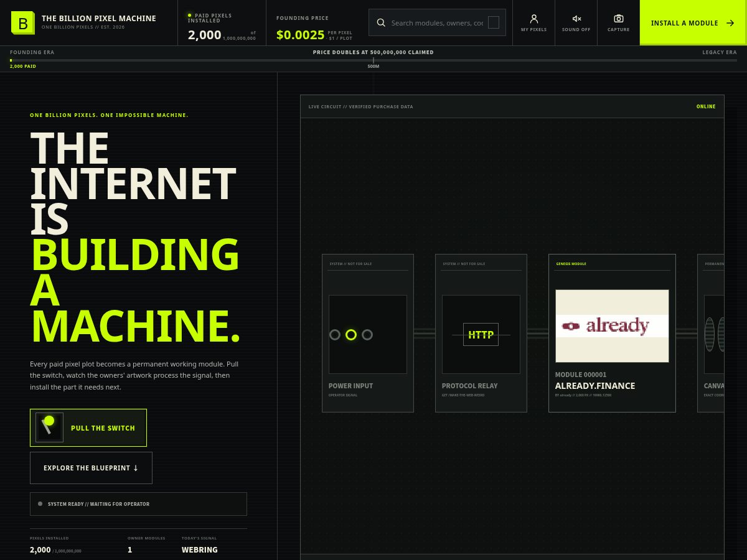Click the 'MODULE 000001' label
This screenshot has width=747, height=560.
coord(581,375)
